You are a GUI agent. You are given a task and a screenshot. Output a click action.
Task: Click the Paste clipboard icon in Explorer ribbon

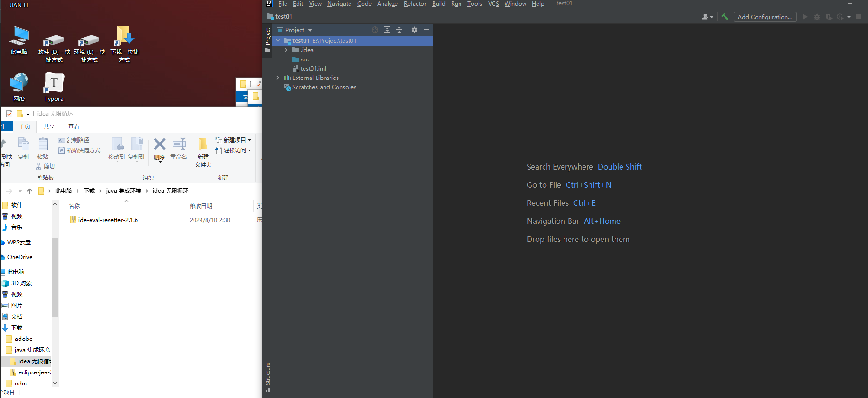click(43, 144)
